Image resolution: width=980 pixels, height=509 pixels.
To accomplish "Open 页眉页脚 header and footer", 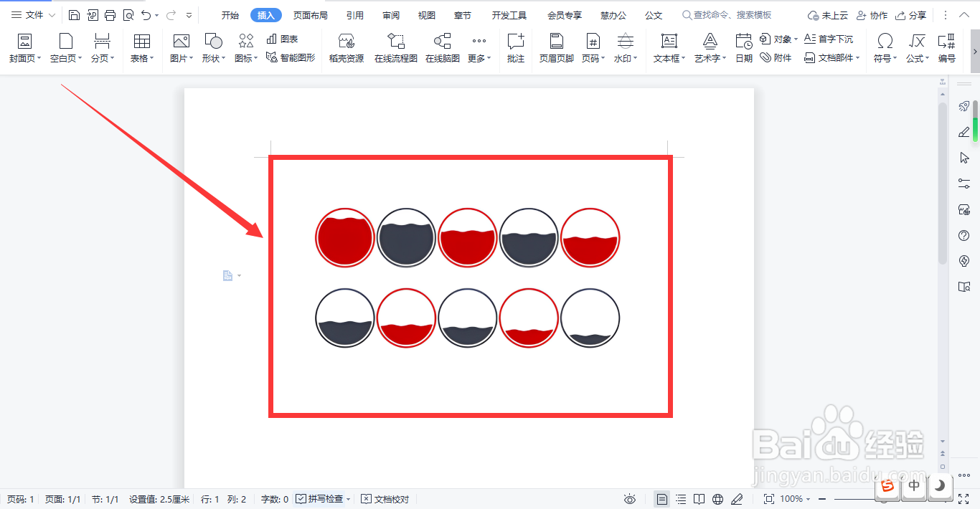I will pos(557,49).
